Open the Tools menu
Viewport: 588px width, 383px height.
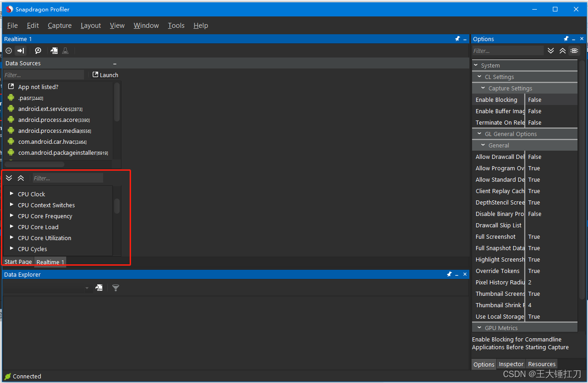[176, 26]
